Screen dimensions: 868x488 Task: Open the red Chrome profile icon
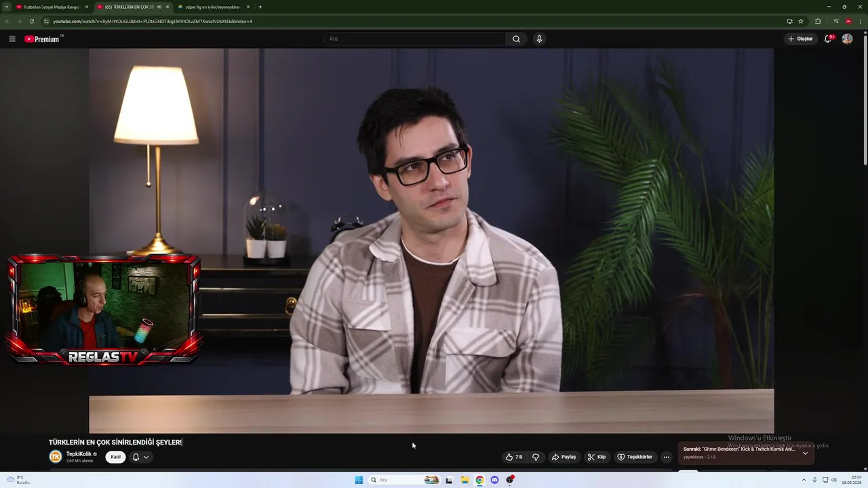[x=848, y=21]
